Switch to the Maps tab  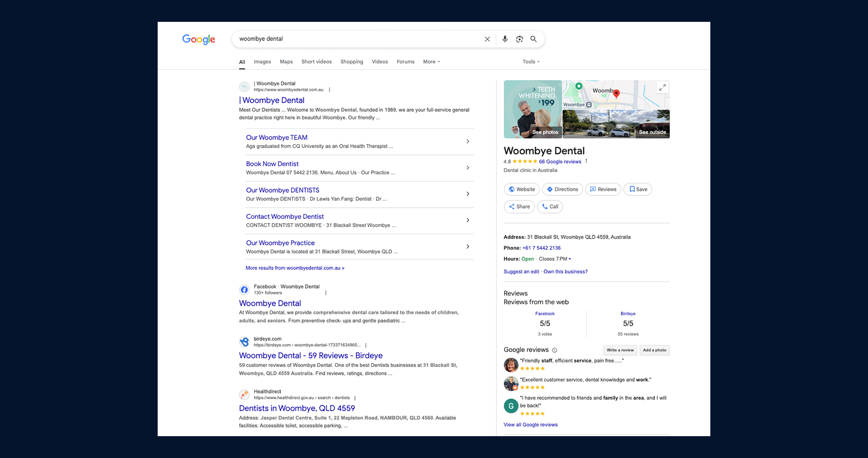(x=286, y=62)
